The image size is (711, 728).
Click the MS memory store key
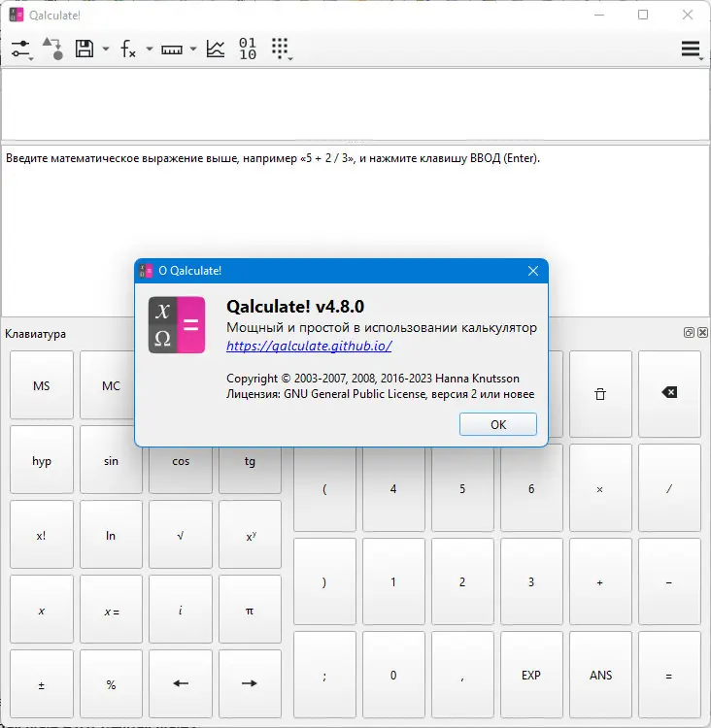[42, 385]
